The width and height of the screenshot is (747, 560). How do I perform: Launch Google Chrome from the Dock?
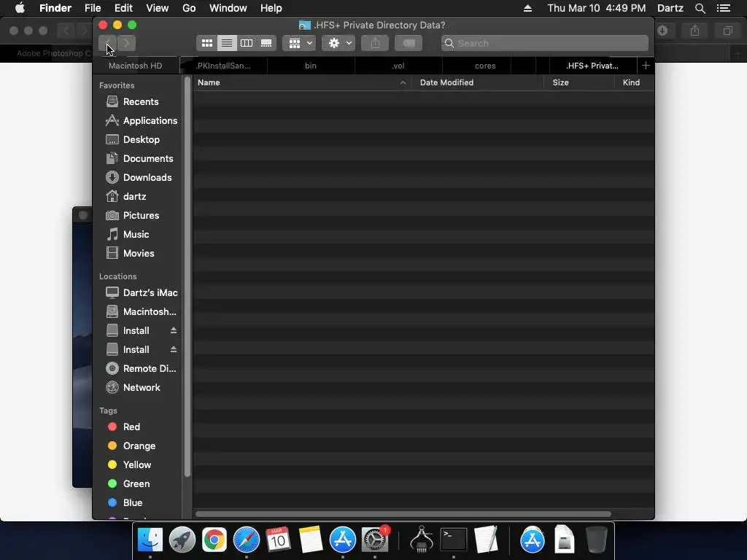214,540
